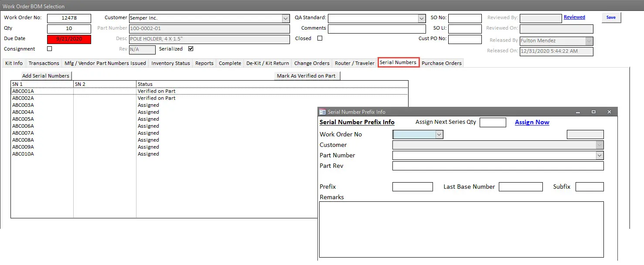Open the QA Standard dropdown
Image resolution: width=644 pixels, height=265 pixels.
(x=422, y=18)
